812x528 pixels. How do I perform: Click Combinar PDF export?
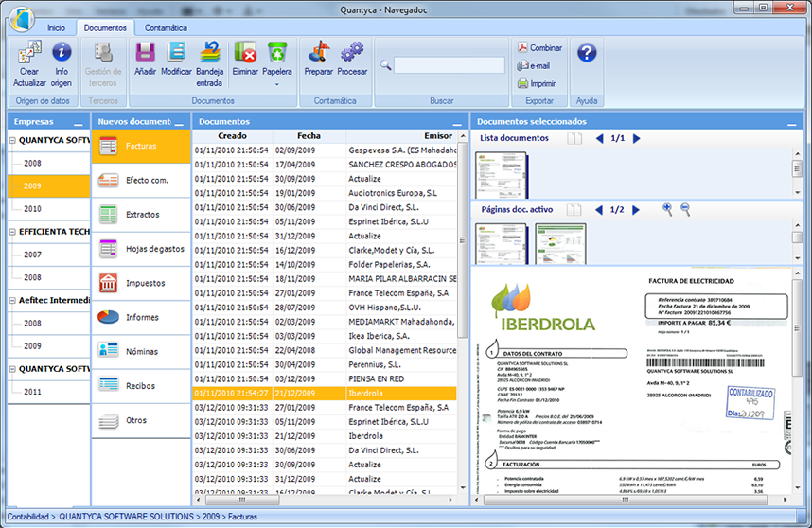[539, 47]
